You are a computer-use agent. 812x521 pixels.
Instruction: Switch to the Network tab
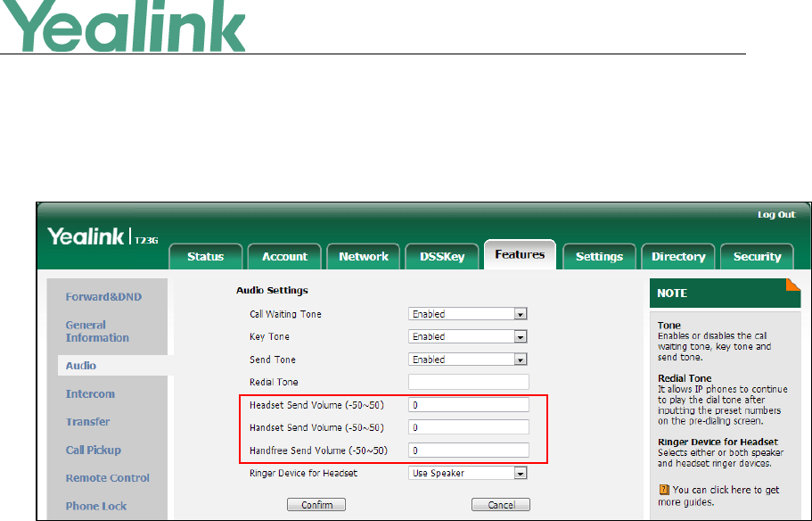(364, 257)
